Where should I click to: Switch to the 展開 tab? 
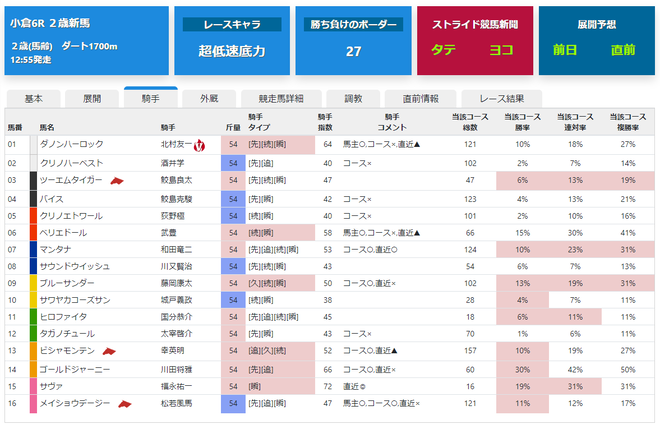point(92,99)
